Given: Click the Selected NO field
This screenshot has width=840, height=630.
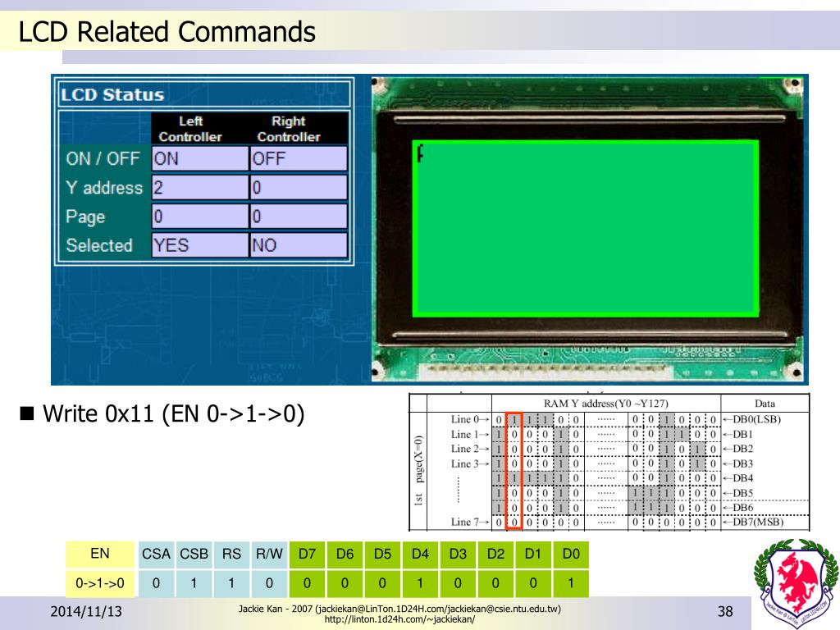Looking at the screenshot, I should [299, 245].
